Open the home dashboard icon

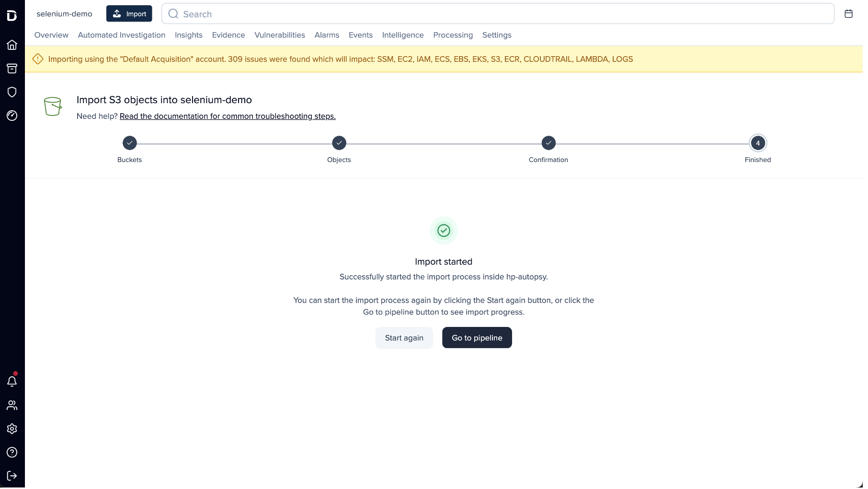12,45
